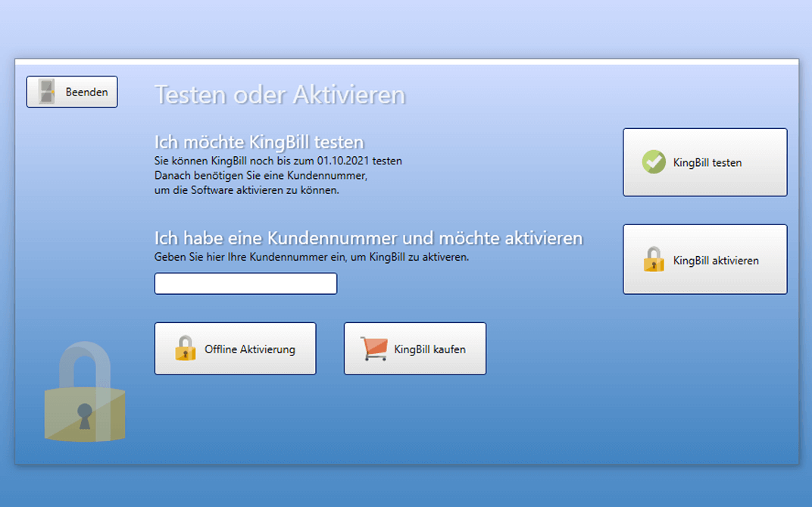This screenshot has height=507, width=812.
Task: Focus the Kundennummer input field
Action: click(245, 283)
